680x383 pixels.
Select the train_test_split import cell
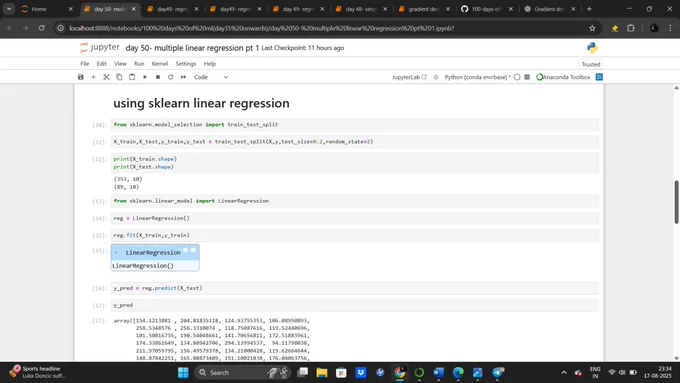tap(355, 124)
